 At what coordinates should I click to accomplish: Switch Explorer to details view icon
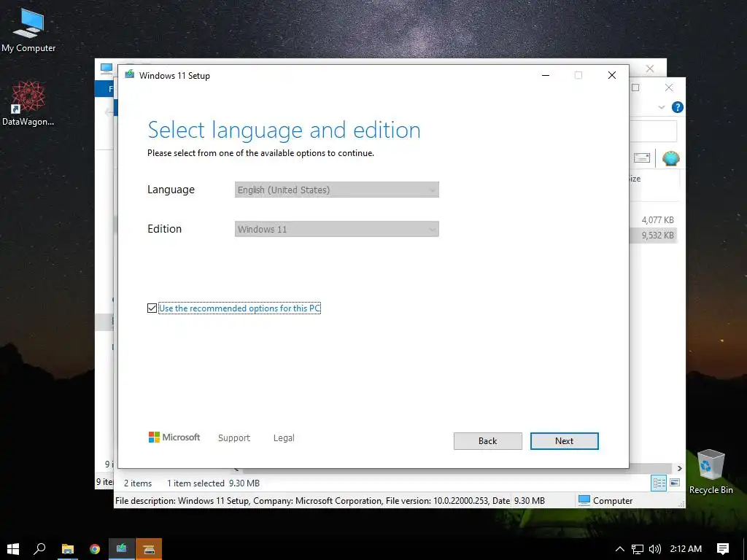[x=659, y=483]
